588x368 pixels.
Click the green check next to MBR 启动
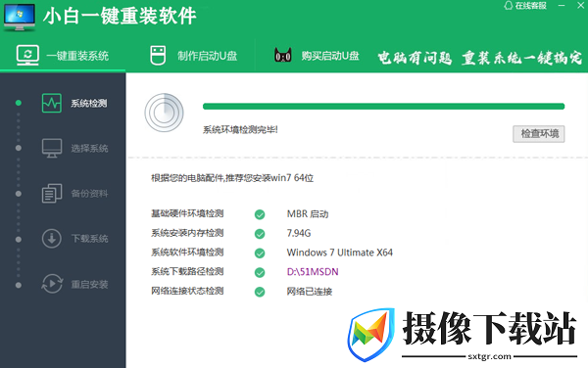(x=260, y=214)
